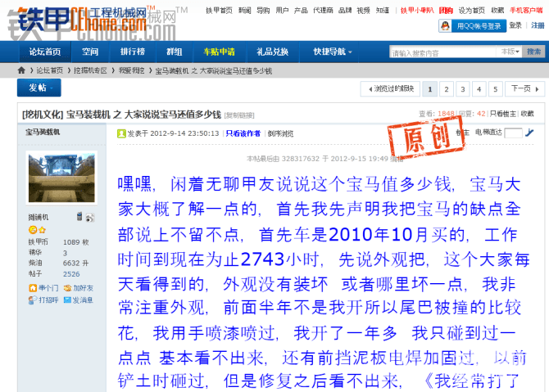Open 新闻 top link

click(245, 11)
